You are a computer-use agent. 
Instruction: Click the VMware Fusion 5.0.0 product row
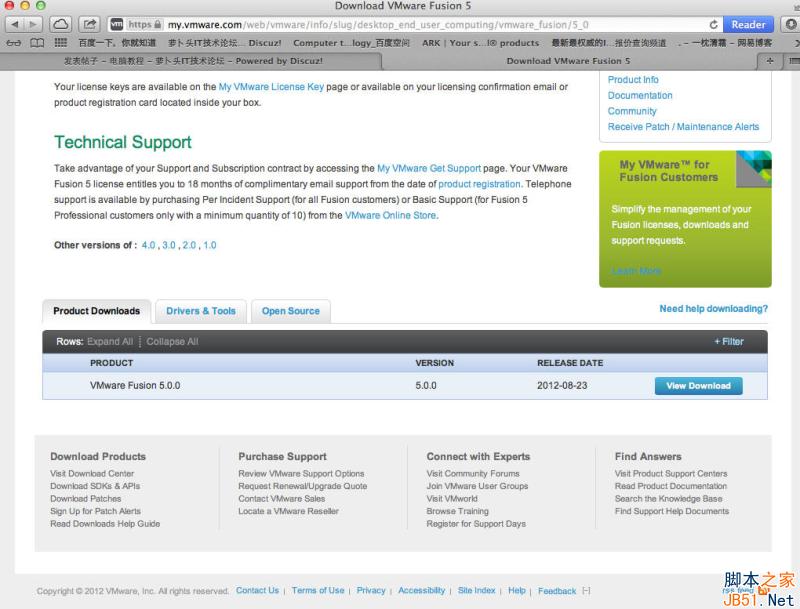405,386
